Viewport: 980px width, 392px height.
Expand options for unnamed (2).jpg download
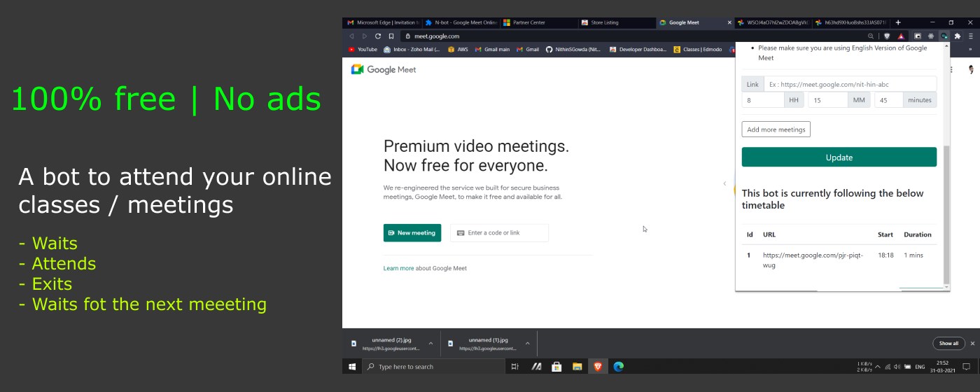[x=430, y=344]
